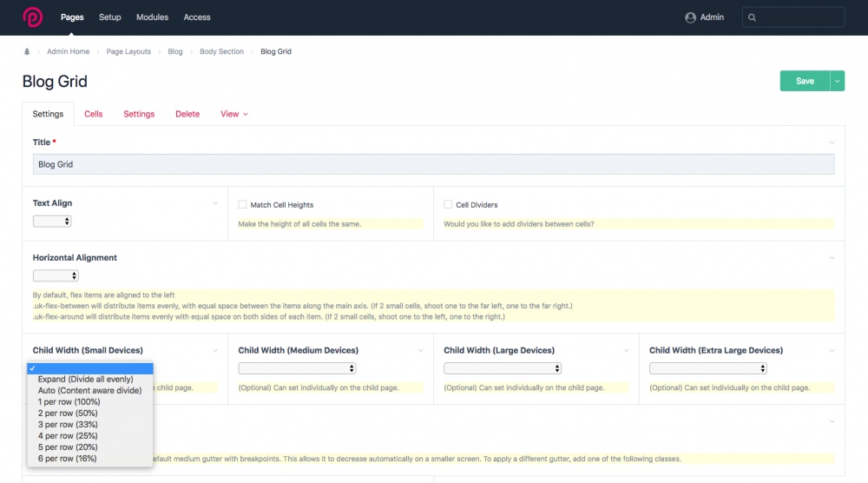868x483 pixels.
Task: Click the ProcessWire logo icon
Action: 32,17
